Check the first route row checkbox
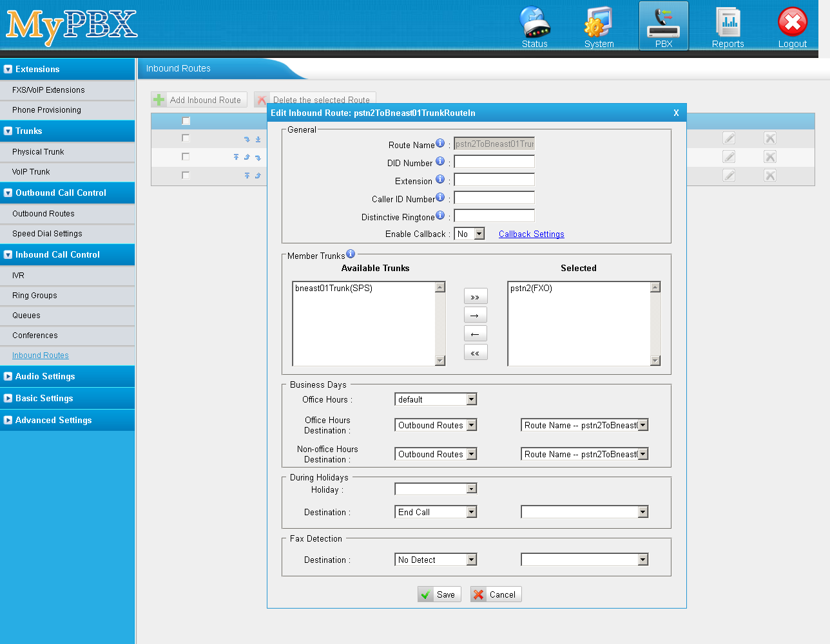Screen dimensions: 830x644 [186, 138]
